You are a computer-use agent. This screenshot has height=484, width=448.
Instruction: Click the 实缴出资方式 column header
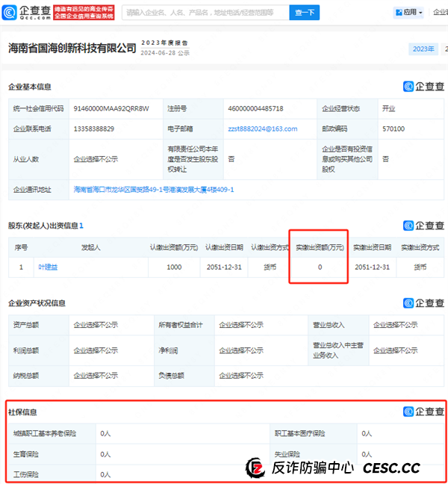pos(420,247)
